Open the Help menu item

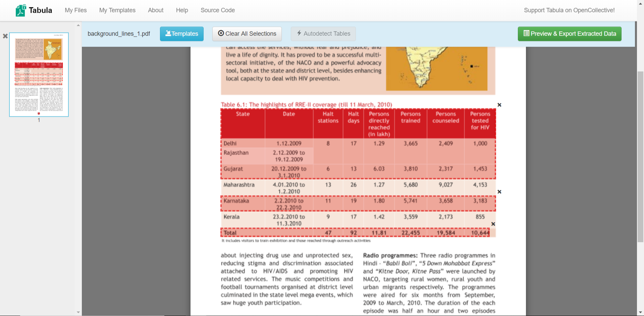pyautogui.click(x=182, y=10)
